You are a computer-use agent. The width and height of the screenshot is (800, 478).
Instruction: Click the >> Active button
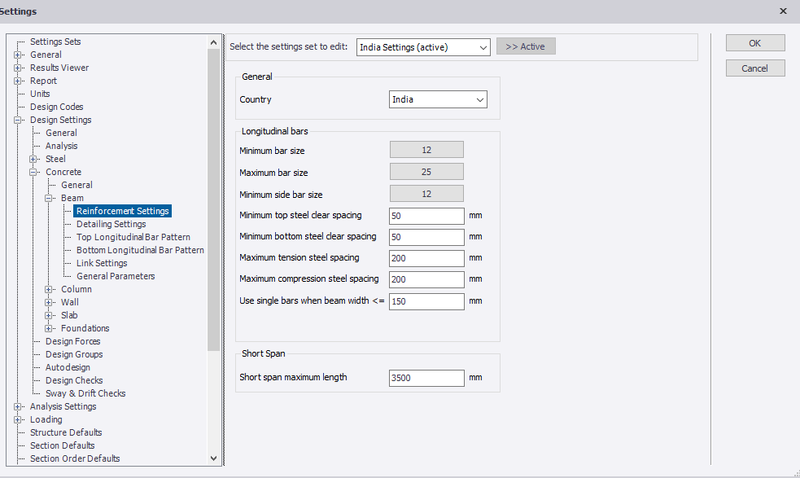526,46
